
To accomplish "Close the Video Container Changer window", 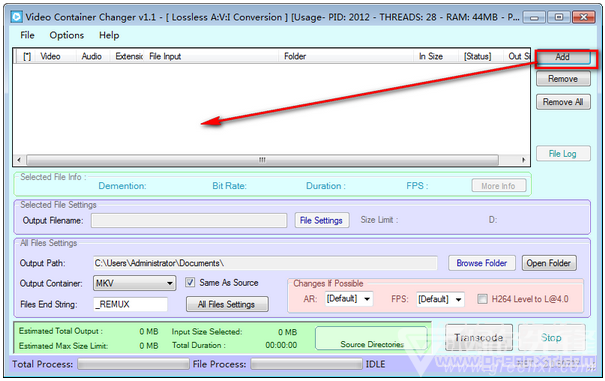I will tap(583, 17).
